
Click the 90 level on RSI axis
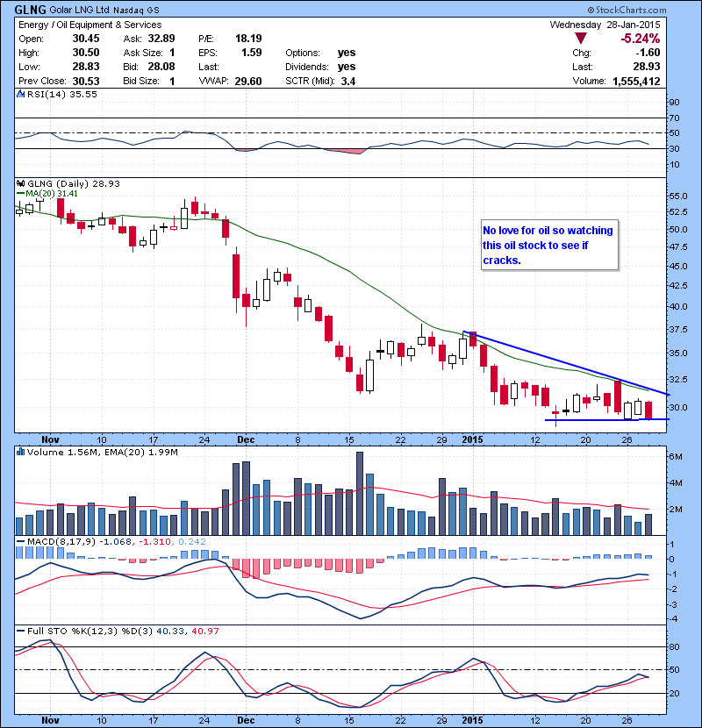(x=674, y=102)
